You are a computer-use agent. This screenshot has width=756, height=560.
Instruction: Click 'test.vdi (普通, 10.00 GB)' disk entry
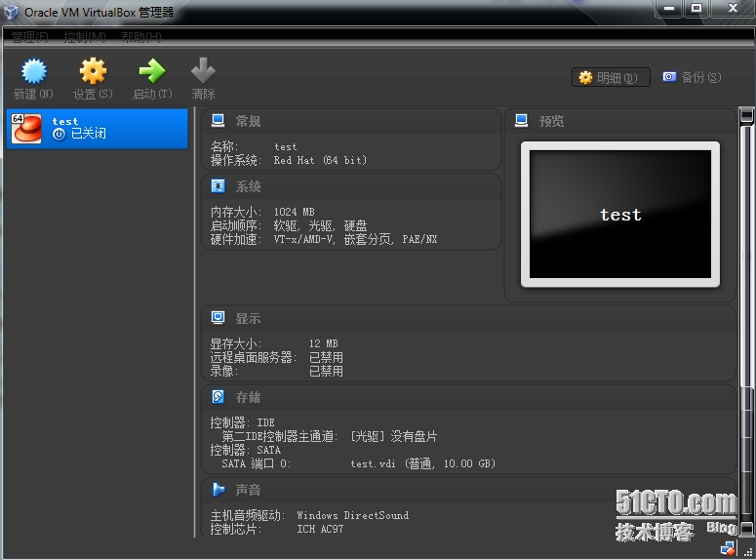[x=422, y=463]
